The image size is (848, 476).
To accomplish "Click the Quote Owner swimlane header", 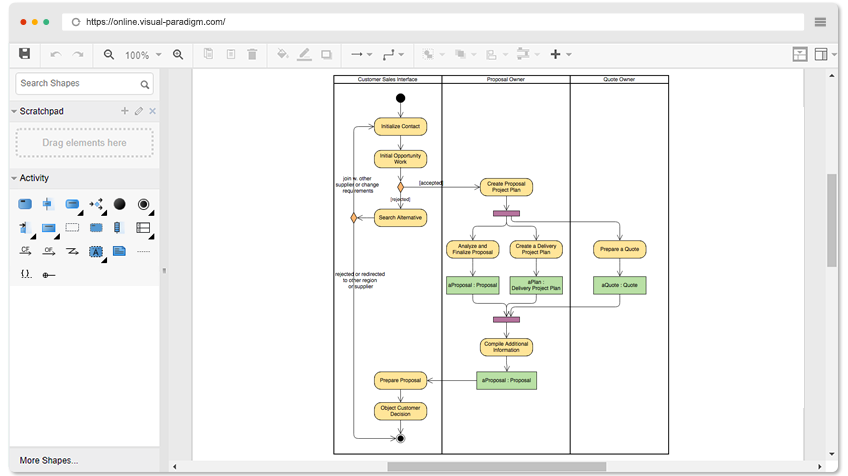I will tap(619, 80).
